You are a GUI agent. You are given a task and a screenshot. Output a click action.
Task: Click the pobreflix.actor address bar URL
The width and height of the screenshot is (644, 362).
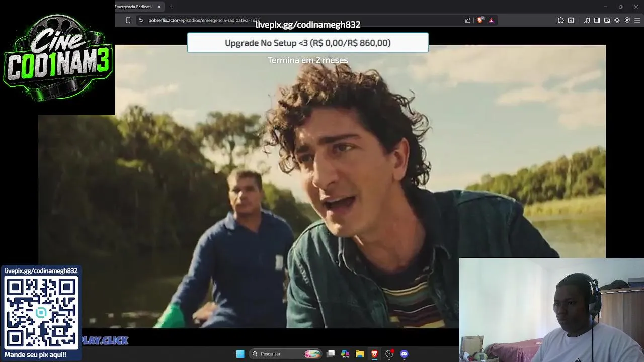click(204, 20)
